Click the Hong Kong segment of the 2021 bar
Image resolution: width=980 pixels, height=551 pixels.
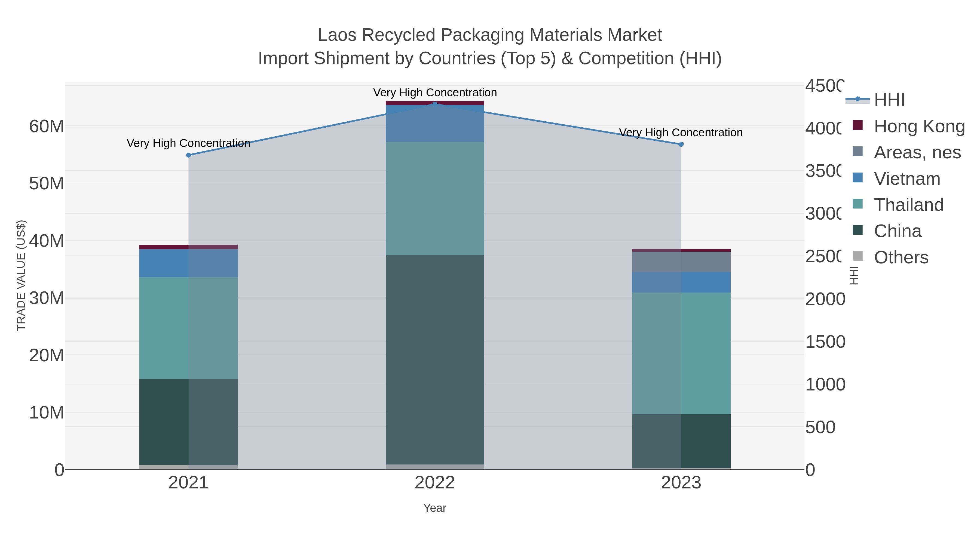coord(188,247)
